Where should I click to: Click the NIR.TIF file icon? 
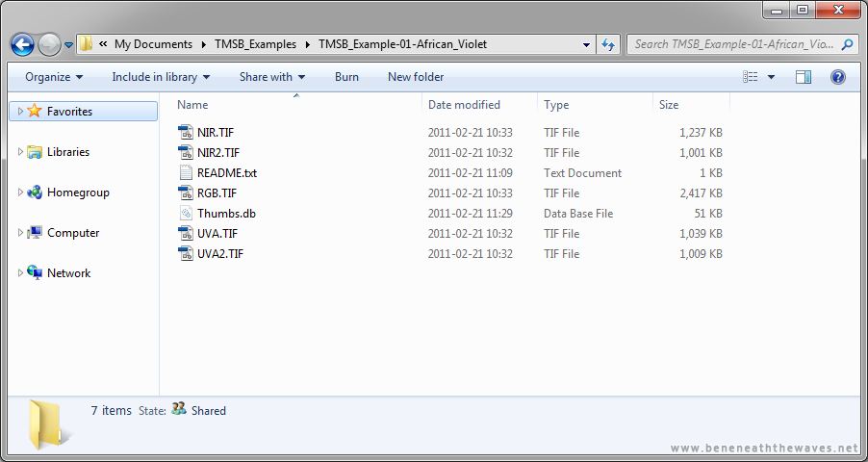point(185,133)
